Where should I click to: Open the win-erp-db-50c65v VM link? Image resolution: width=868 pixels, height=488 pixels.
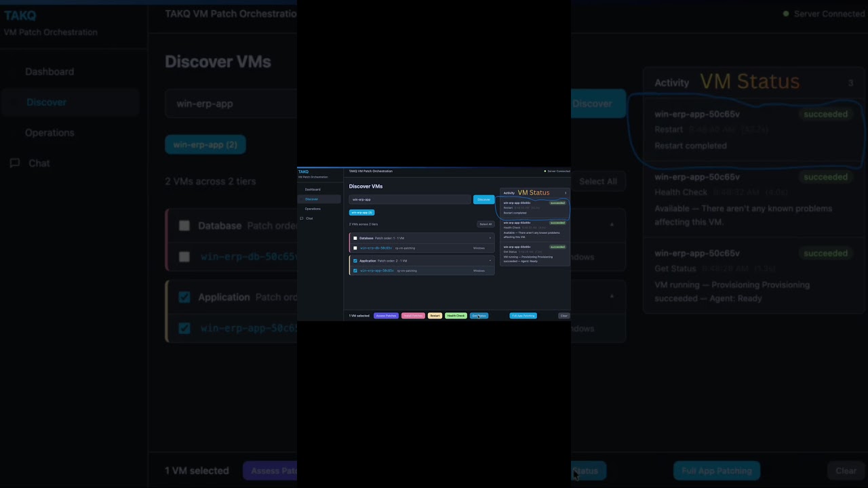[376, 248]
